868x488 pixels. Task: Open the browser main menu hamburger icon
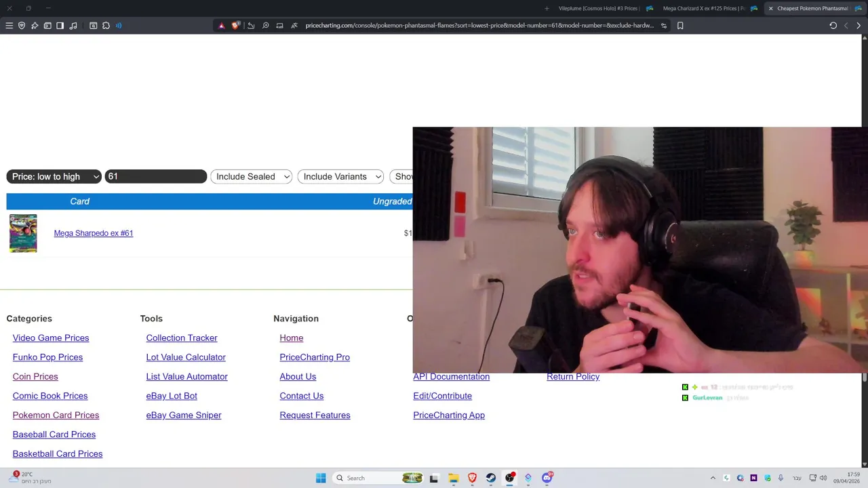(9, 26)
